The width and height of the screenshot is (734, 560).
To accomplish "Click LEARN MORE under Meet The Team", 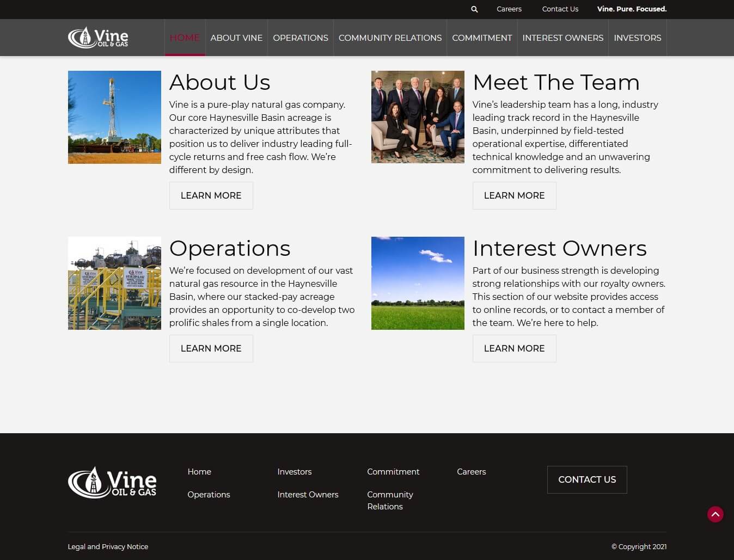I will 514,195.
